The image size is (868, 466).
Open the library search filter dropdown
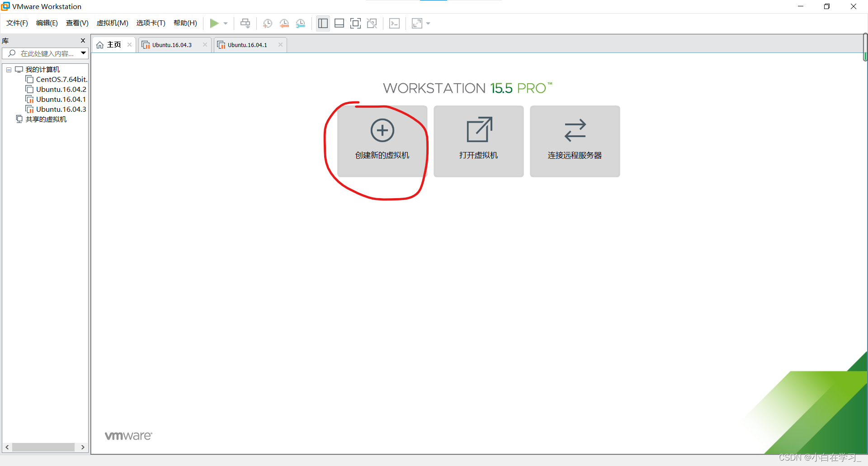pyautogui.click(x=83, y=53)
